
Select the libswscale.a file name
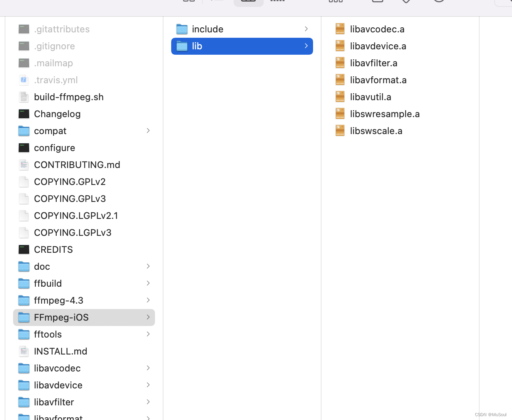point(376,131)
